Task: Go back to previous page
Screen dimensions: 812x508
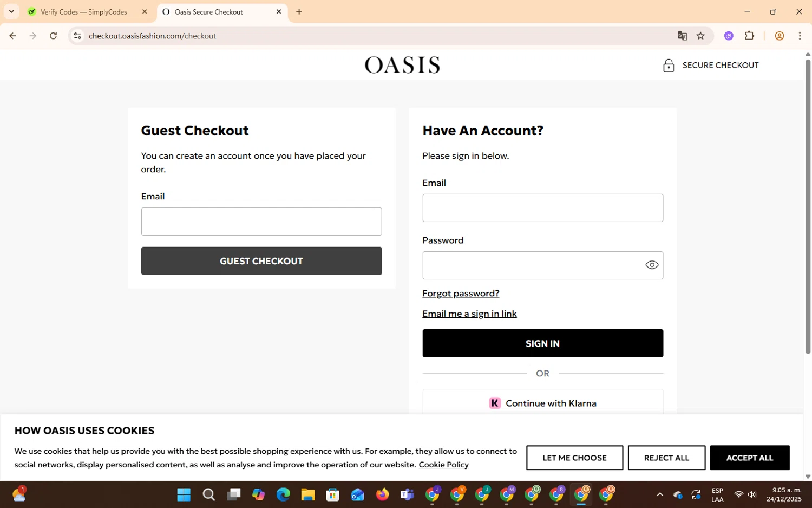Action: click(12, 36)
